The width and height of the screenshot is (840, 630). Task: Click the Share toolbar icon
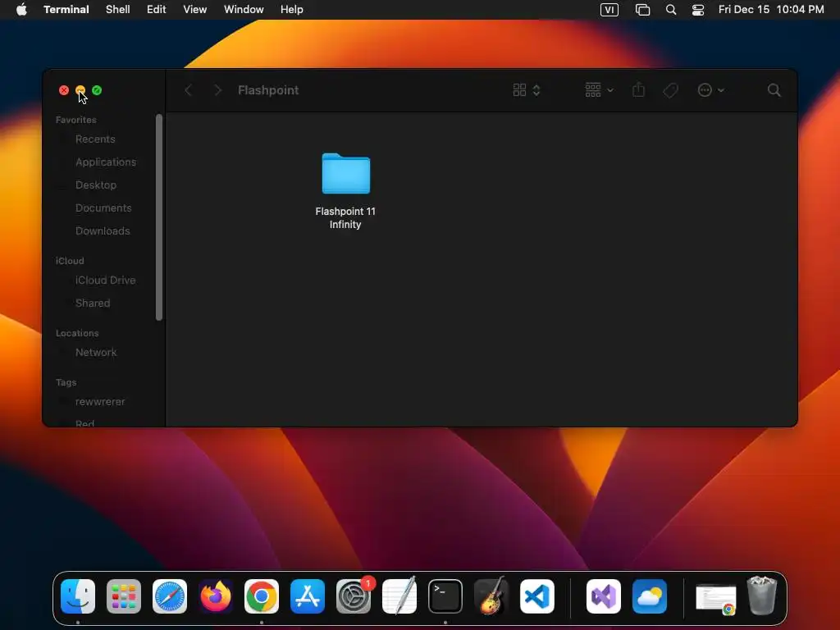tap(638, 89)
